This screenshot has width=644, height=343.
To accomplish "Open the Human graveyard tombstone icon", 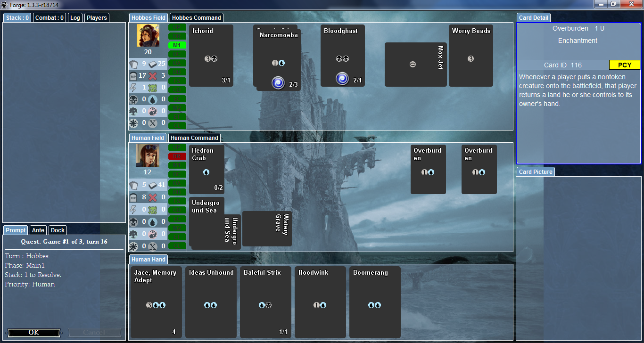I will 133,197.
